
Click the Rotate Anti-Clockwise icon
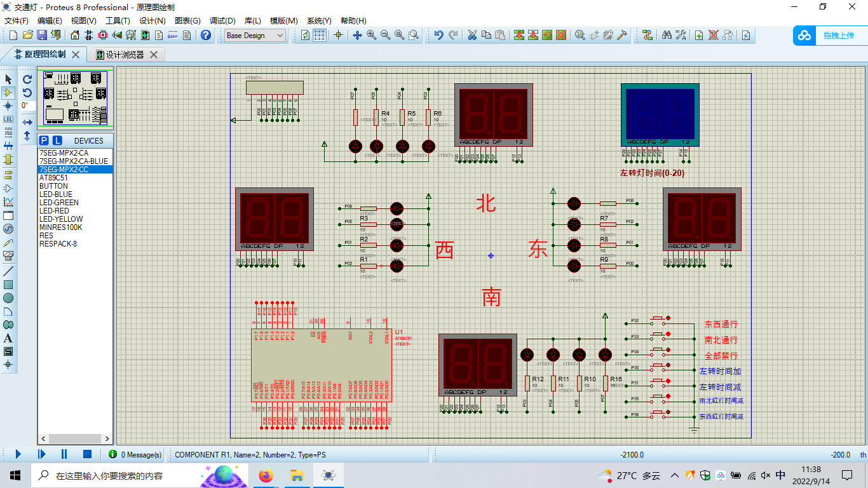point(27,93)
